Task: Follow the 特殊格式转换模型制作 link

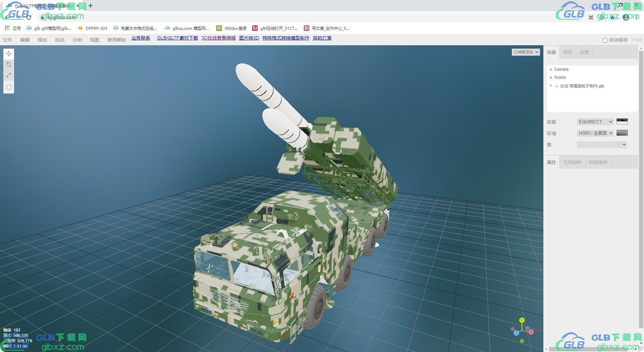Action: pos(286,38)
